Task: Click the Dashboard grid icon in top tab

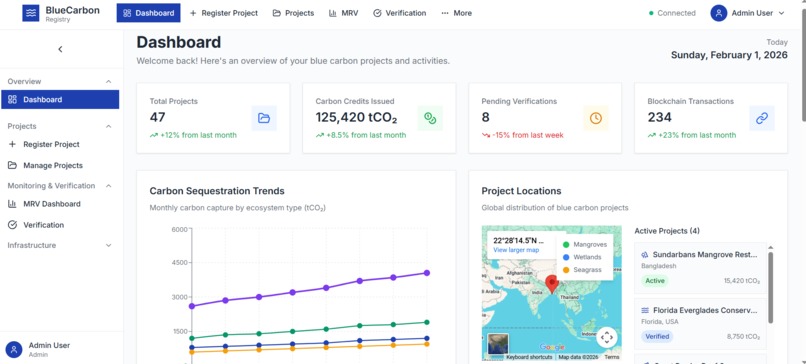Action: [x=127, y=13]
